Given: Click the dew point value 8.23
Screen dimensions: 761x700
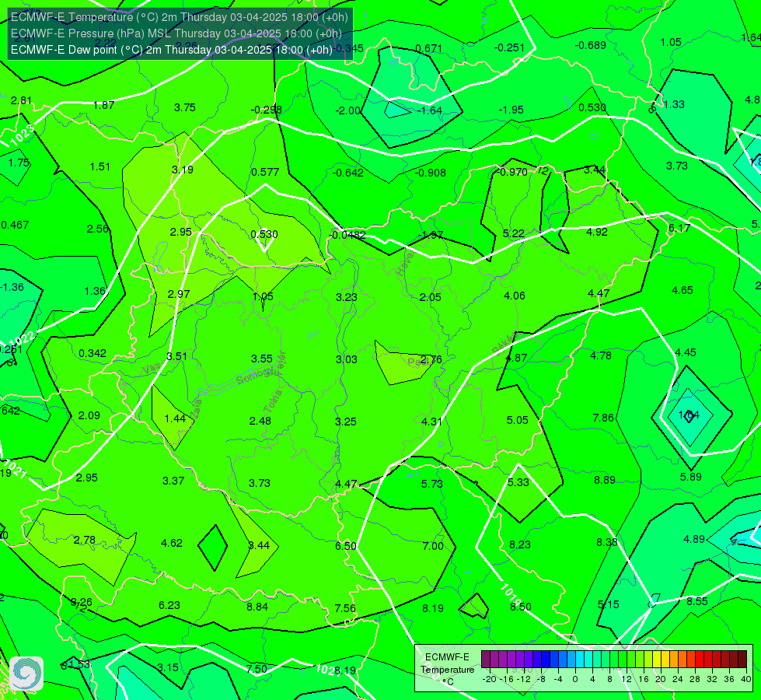Looking at the screenshot, I should (520, 544).
